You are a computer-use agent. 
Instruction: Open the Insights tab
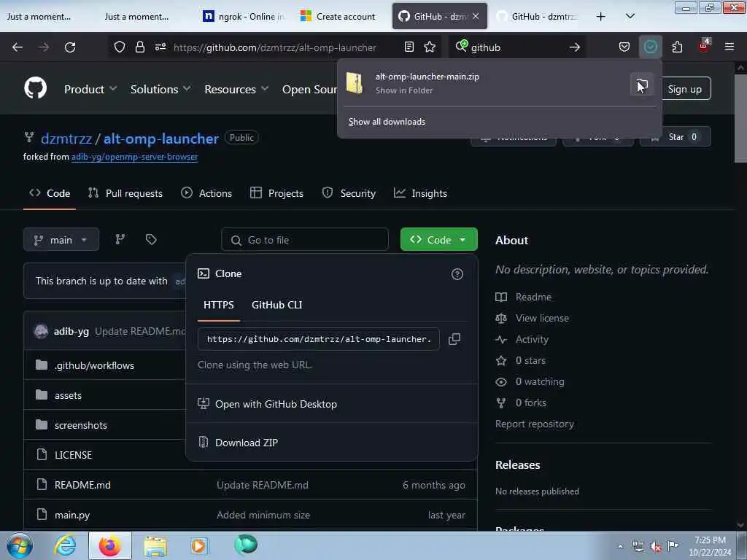click(420, 193)
